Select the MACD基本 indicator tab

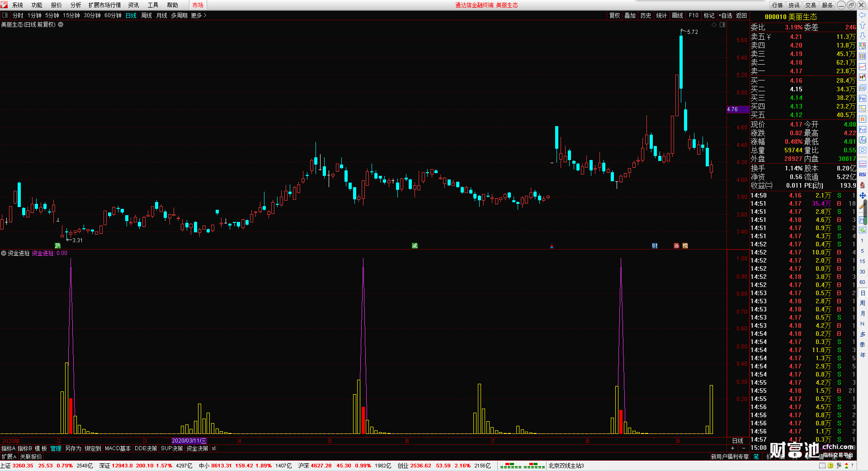pyautogui.click(x=118, y=448)
